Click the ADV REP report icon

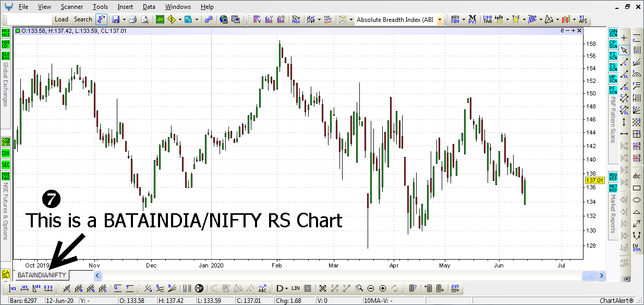(613, 177)
